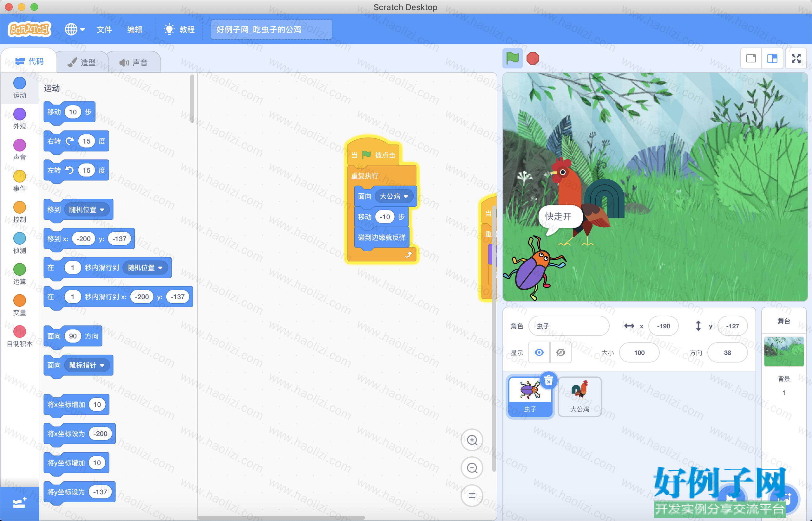The width and height of the screenshot is (812, 521).
Task: Edit the sprite y coordinate field
Action: [732, 326]
